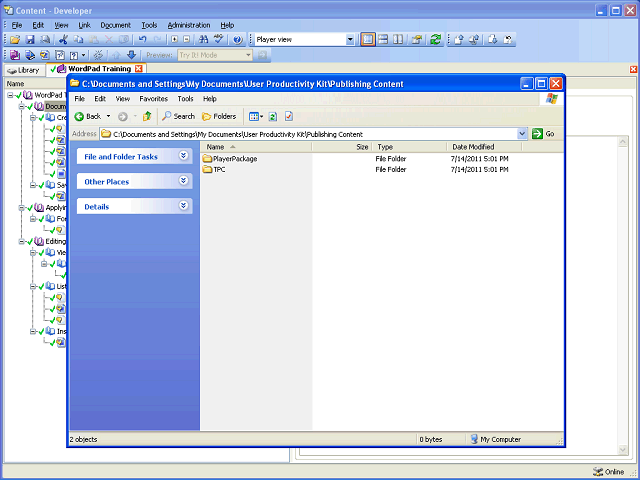
Task: Open the Views dropdown in Explorer toolbar
Action: click(x=262, y=117)
